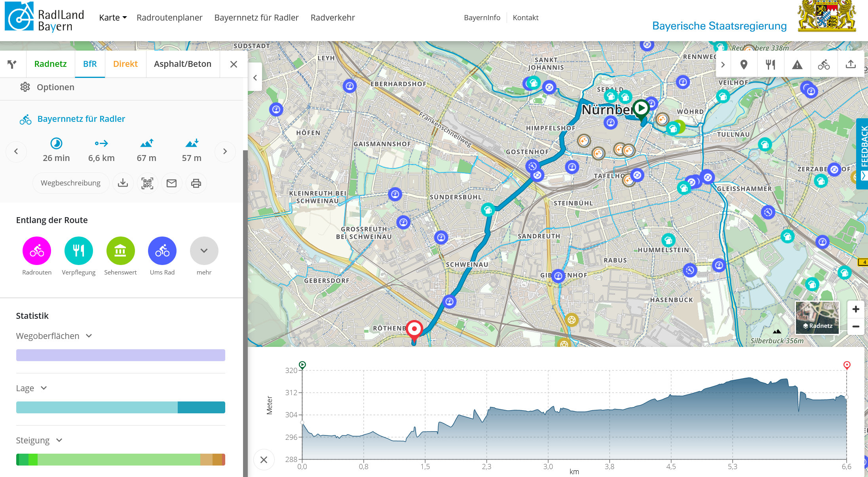Toggle Verpflegung points along route

[x=79, y=251]
